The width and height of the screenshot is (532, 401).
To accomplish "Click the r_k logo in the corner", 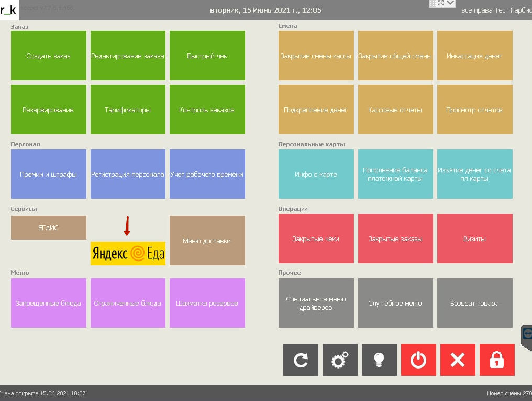I will click(9, 10).
